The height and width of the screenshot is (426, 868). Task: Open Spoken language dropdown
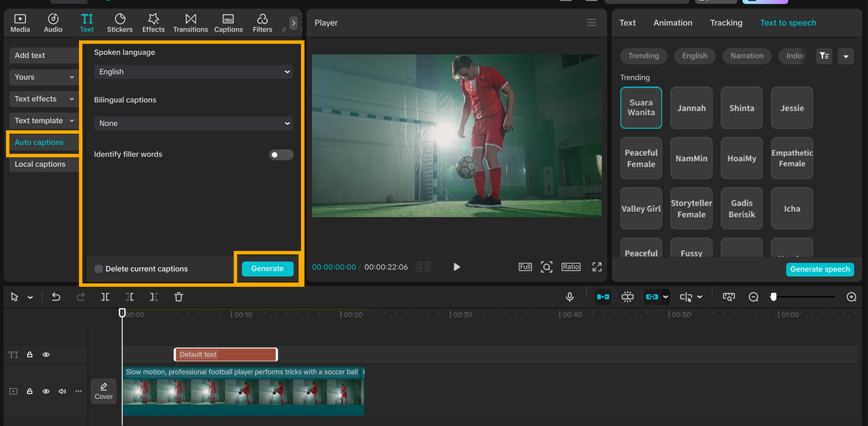point(193,72)
